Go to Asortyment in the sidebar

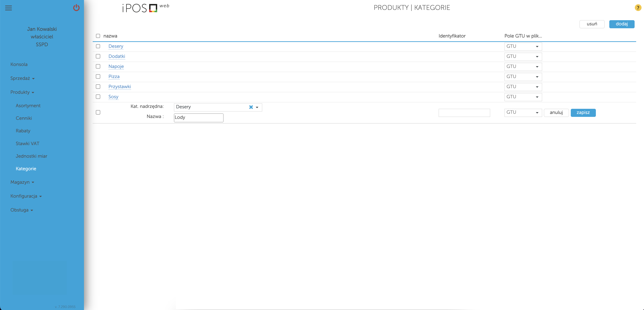click(x=28, y=106)
